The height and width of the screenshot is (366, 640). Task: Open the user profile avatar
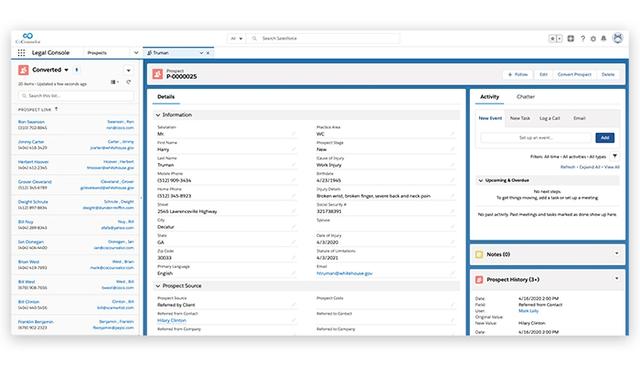click(618, 38)
